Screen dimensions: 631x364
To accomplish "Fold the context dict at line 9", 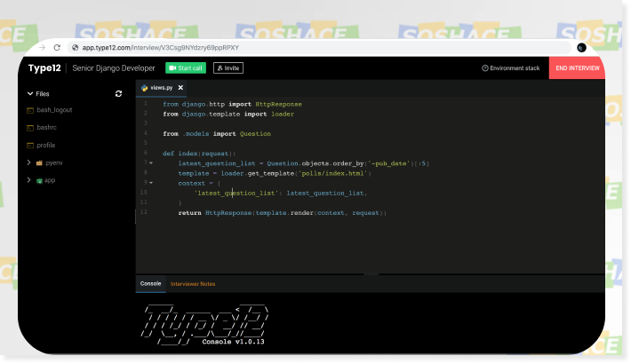I will pyautogui.click(x=151, y=183).
